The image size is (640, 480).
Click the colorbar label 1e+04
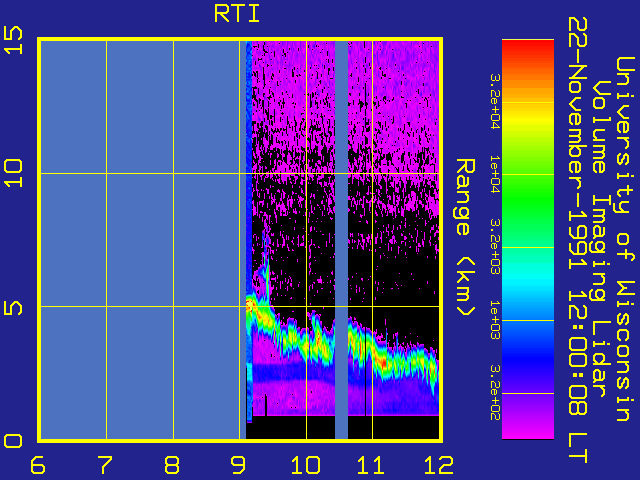click(x=495, y=174)
